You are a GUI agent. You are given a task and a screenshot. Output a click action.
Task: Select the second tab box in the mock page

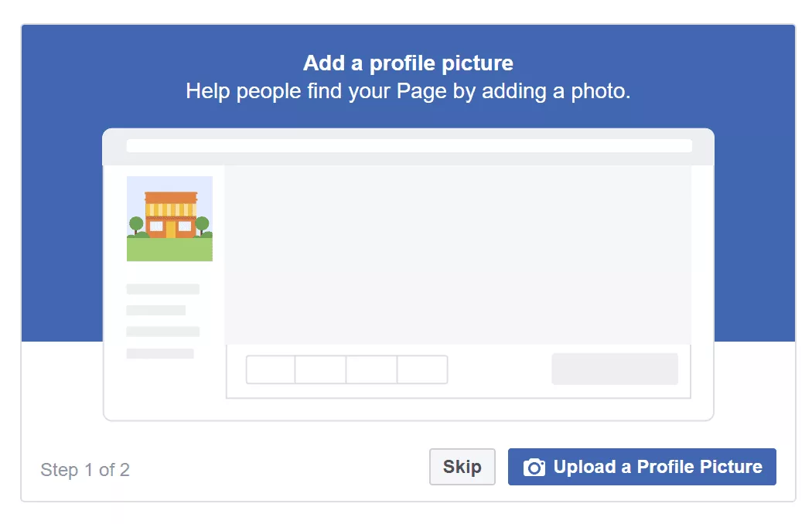tap(321, 369)
